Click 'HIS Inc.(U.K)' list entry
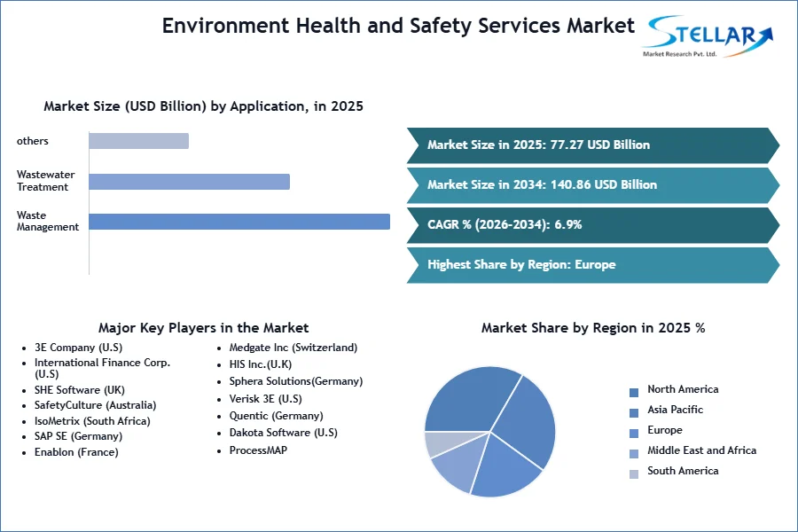Image resolution: width=798 pixels, height=532 pixels. [260, 364]
